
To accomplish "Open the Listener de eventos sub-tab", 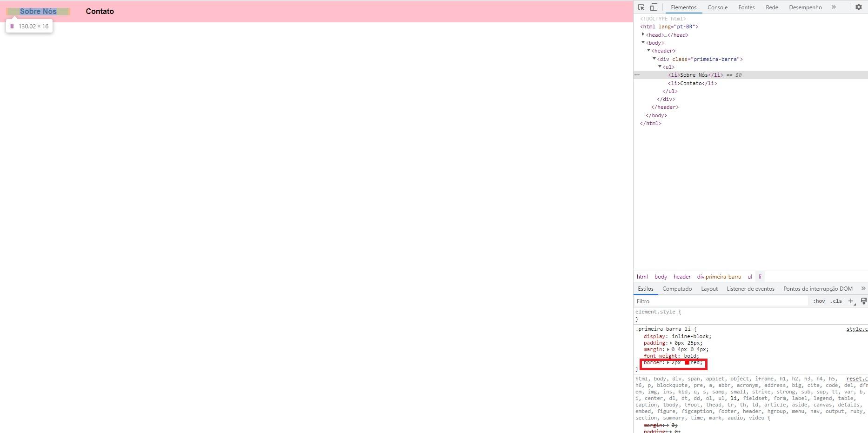I will click(x=750, y=289).
